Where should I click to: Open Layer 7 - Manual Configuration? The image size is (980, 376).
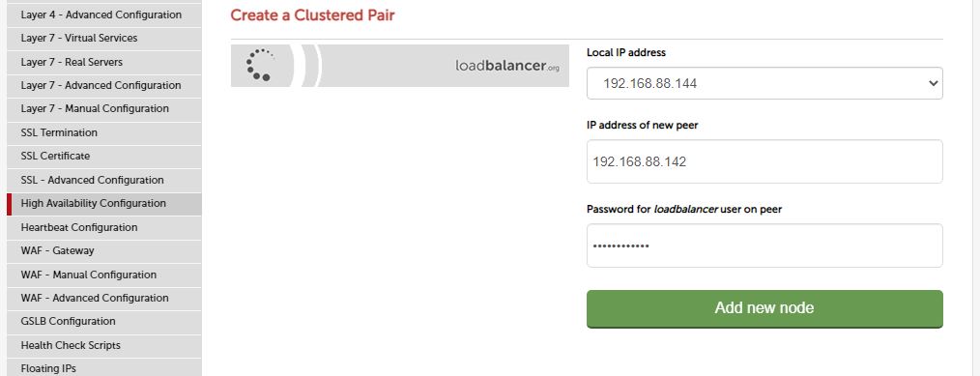104,108
